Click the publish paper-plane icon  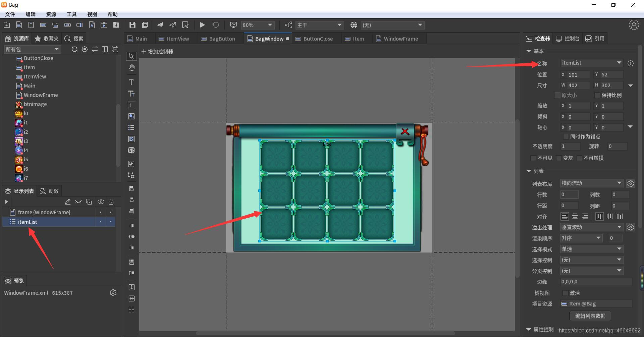pyautogui.click(x=160, y=25)
